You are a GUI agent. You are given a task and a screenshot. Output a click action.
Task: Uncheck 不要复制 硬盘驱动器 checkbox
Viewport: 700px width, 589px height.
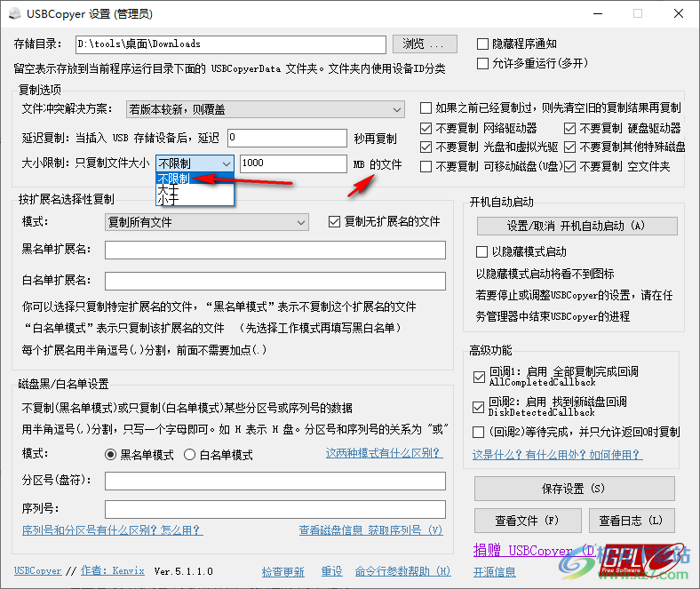point(569,129)
